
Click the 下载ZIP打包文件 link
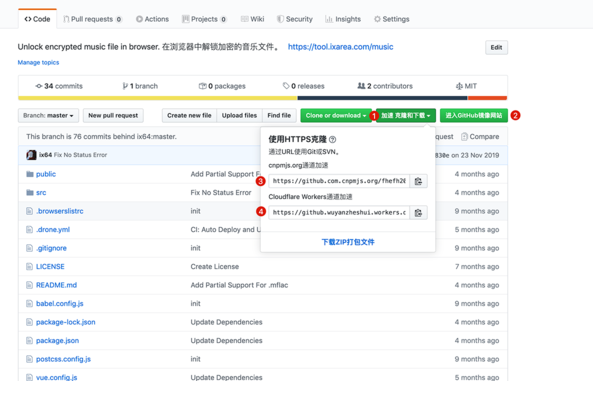pyautogui.click(x=348, y=242)
